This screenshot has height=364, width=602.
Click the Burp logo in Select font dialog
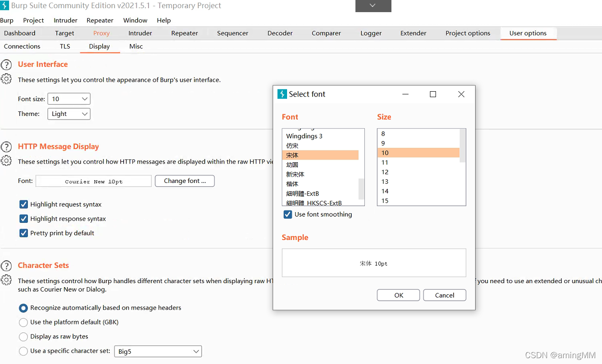(x=282, y=94)
